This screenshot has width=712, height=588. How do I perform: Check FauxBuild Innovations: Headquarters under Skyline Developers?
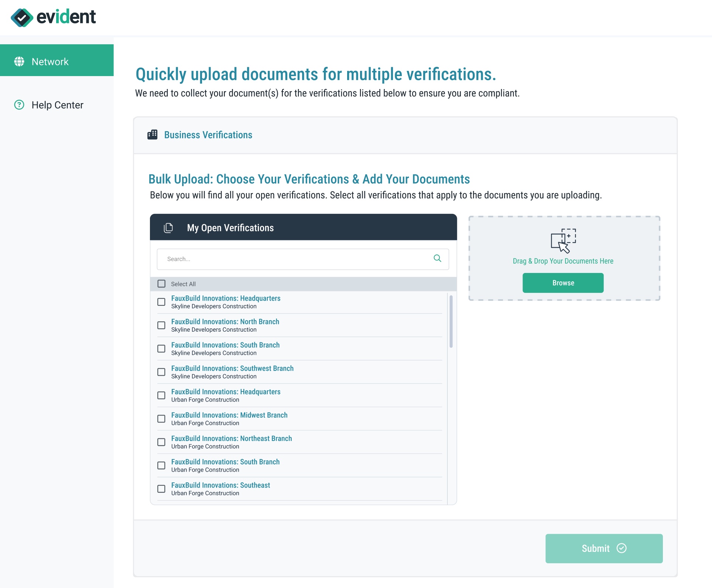[x=161, y=302]
